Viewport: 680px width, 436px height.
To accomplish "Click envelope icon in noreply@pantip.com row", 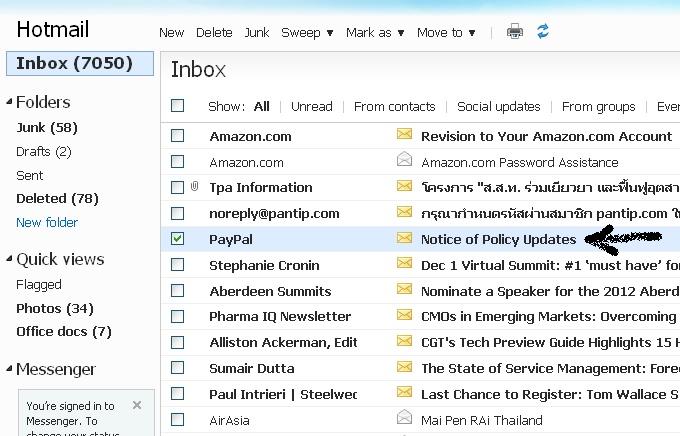I will (404, 211).
